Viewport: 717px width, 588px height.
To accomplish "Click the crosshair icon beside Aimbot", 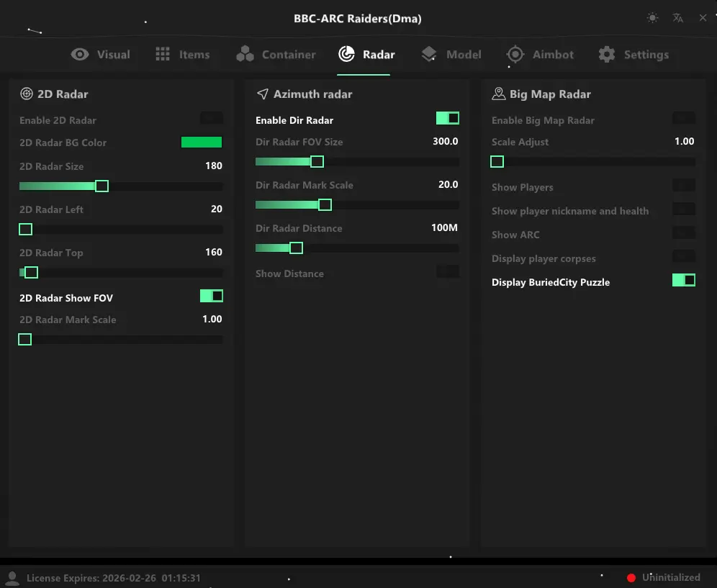I will 515,55.
